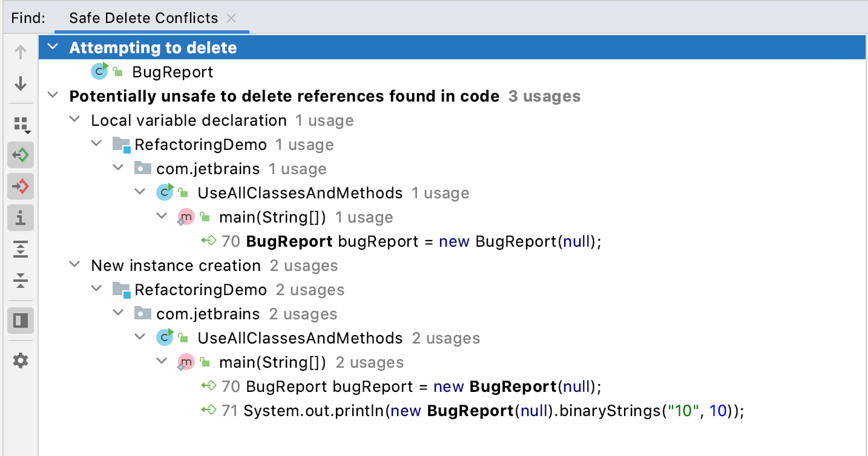This screenshot has width=868, height=456.
Task: Collapse the New instance creation group
Action: click(74, 265)
